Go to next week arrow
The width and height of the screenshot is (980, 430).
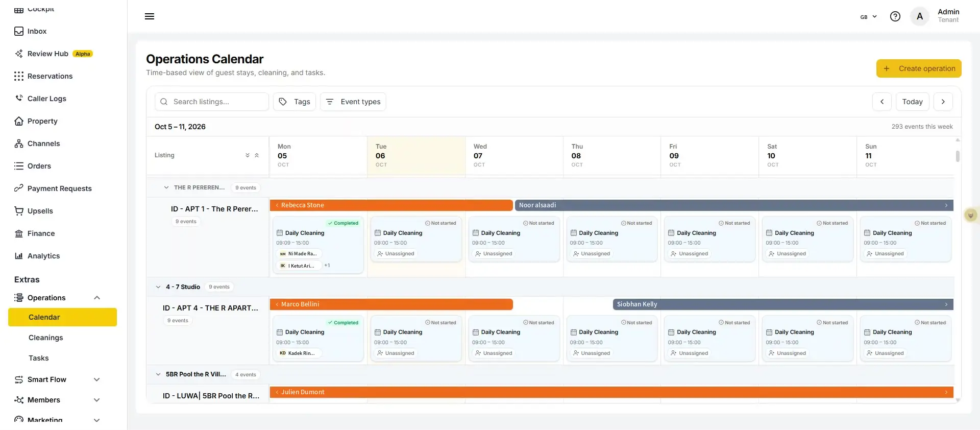pos(943,102)
